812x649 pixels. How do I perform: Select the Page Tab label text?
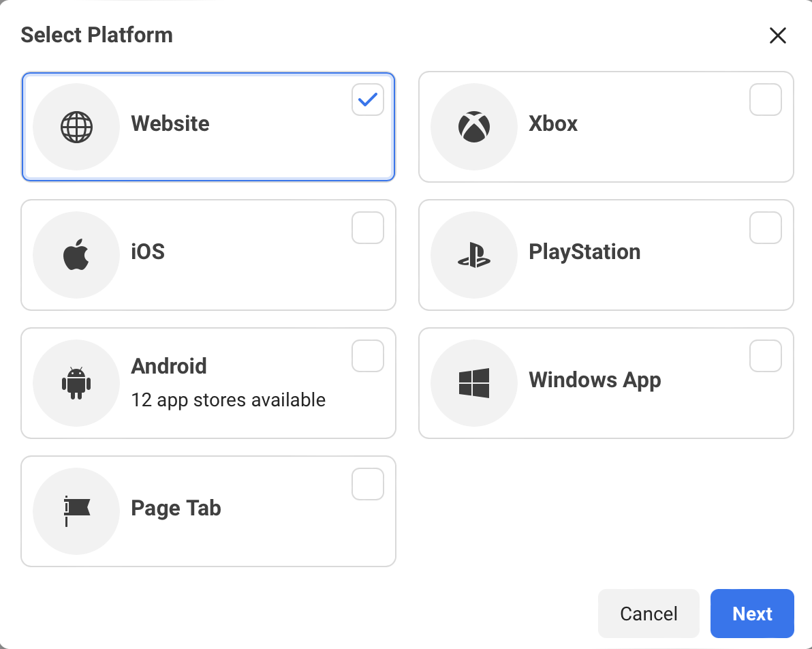[176, 509]
